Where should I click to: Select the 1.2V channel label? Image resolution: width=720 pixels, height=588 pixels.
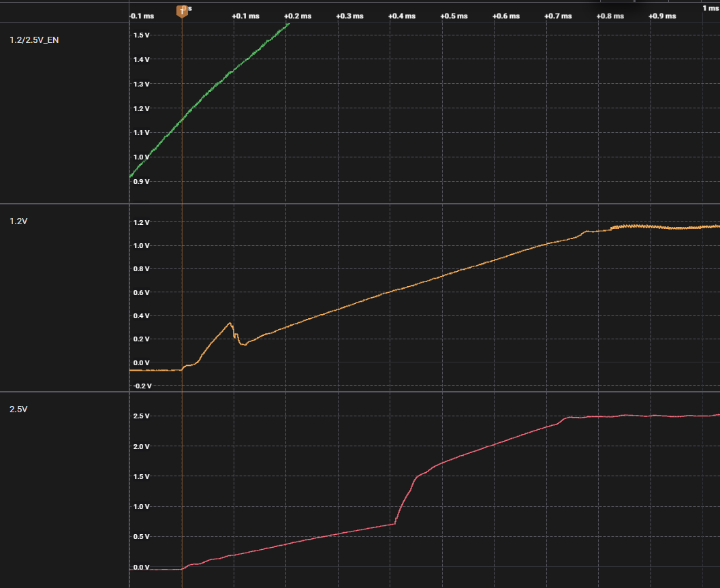[18, 221]
